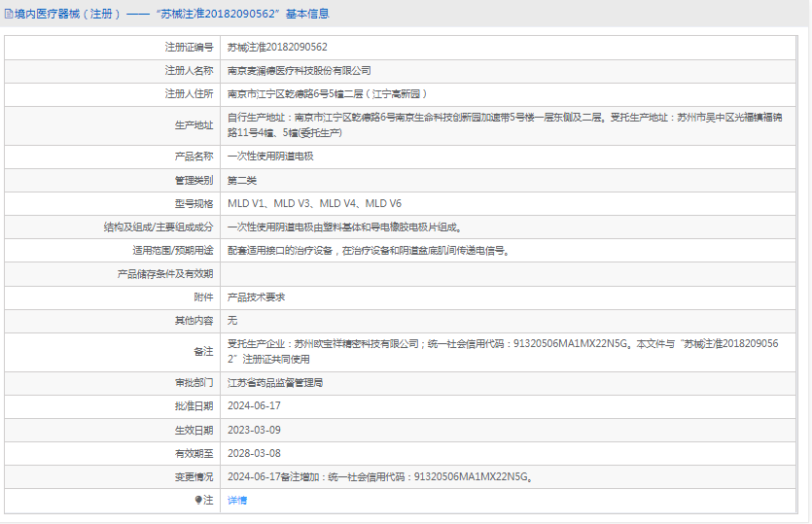812x524 pixels.
Task: Click change record text 2024-06-17备注增加
Action: 380,477
